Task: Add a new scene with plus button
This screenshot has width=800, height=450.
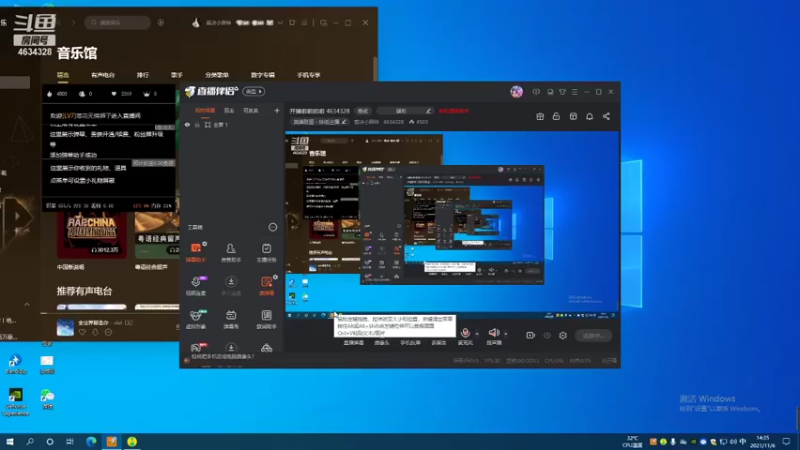Action: coord(277,110)
